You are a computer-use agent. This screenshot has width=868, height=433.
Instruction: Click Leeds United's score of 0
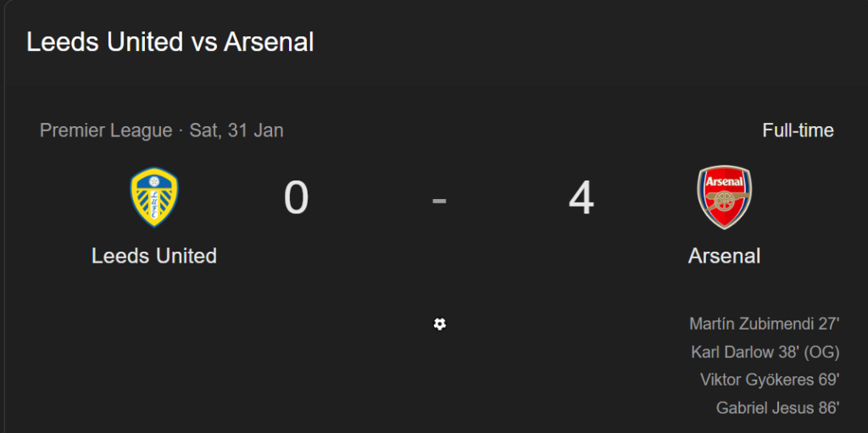point(296,198)
